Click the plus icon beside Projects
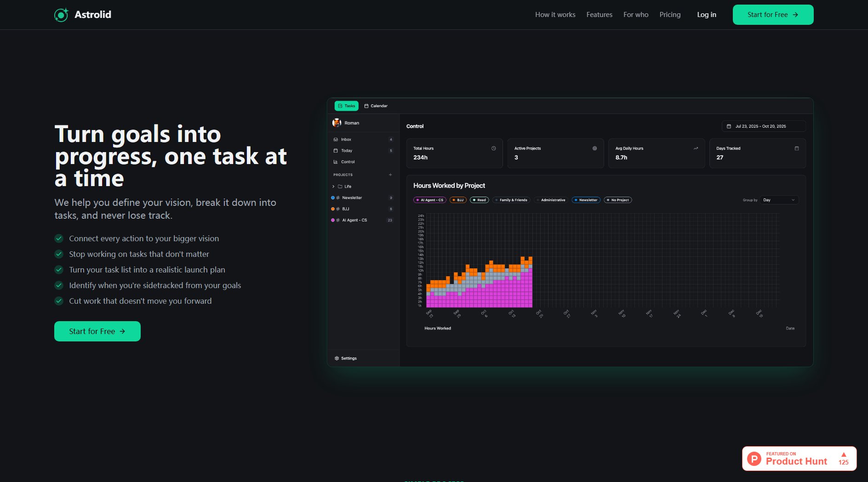 point(390,175)
